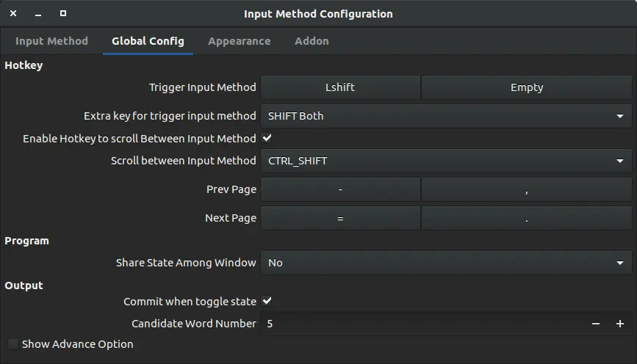The width and height of the screenshot is (637, 364).
Task: Close the Input Method Configuration window
Action: click(x=13, y=13)
